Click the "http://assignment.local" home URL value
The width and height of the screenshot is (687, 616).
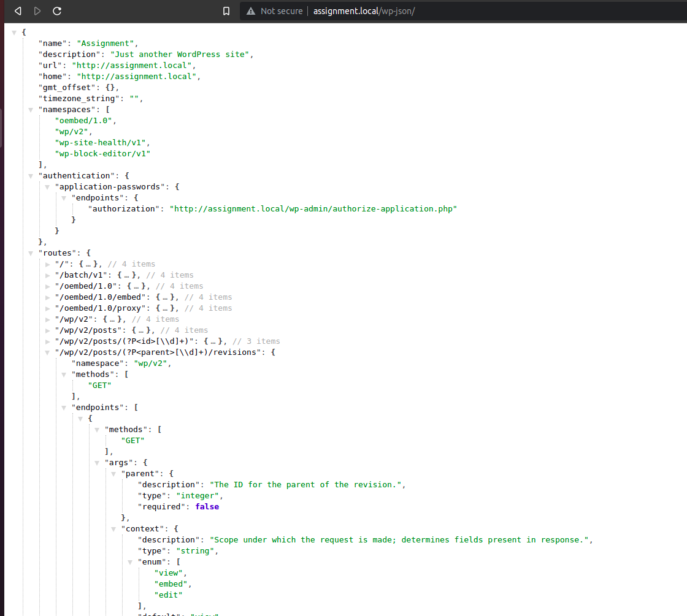(138, 77)
